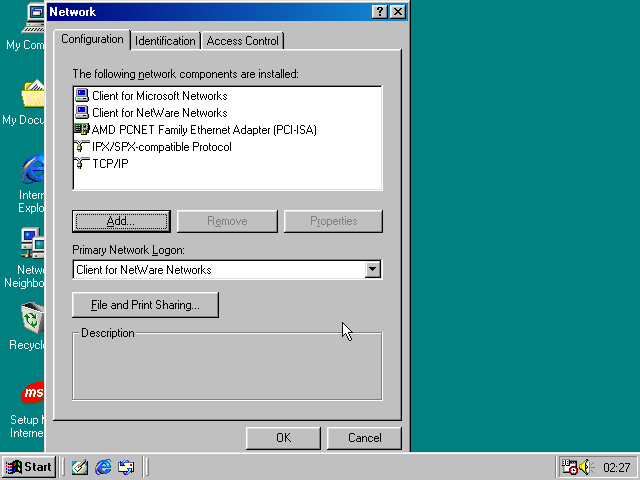Open the Access Control tab
This screenshot has height=480, width=640.
coord(242,41)
